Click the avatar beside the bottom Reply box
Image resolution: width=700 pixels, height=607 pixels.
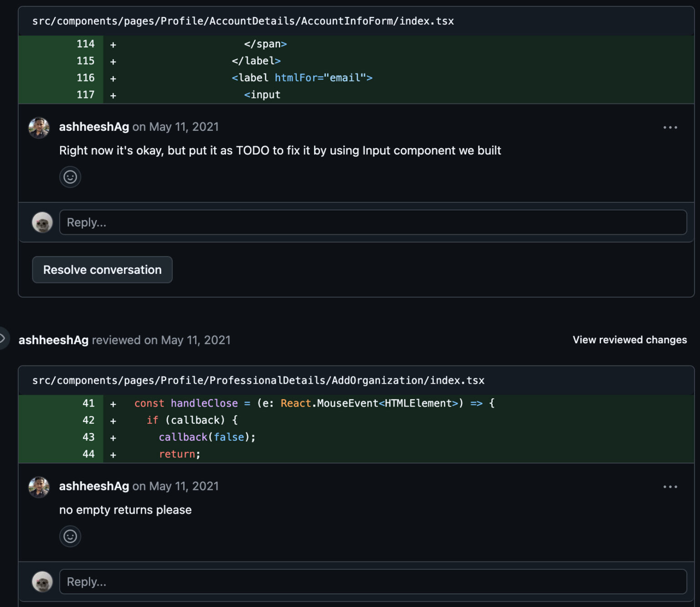[42, 582]
